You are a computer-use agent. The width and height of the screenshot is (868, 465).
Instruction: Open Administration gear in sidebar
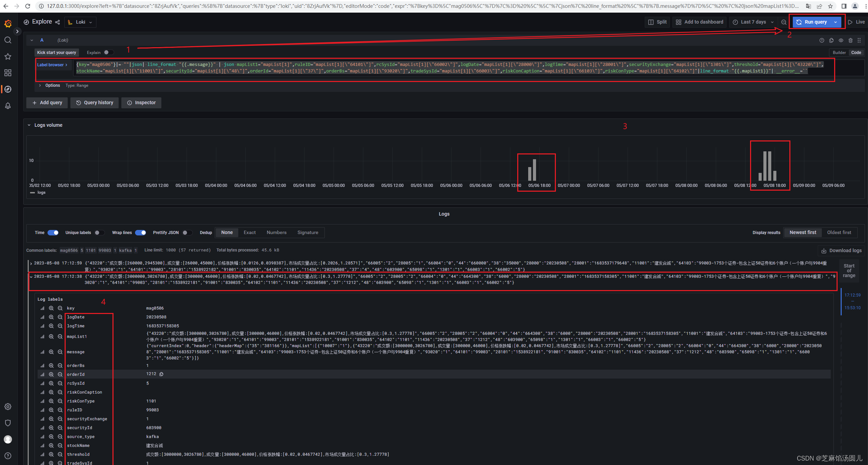coord(8,407)
